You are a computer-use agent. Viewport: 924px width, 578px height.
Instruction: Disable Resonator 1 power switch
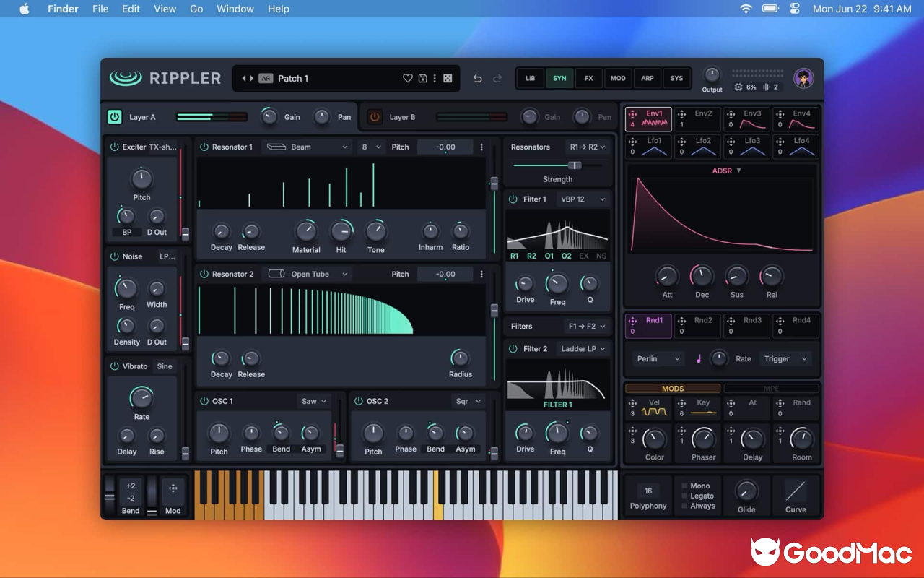tap(204, 147)
